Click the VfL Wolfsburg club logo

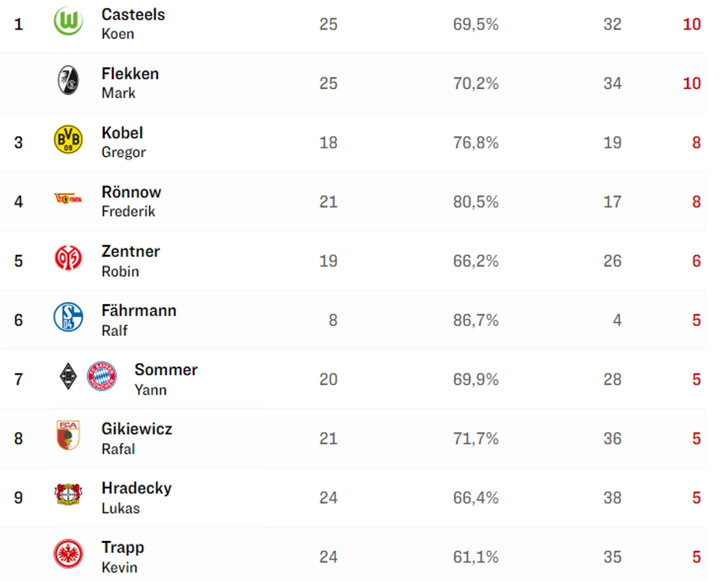68,21
